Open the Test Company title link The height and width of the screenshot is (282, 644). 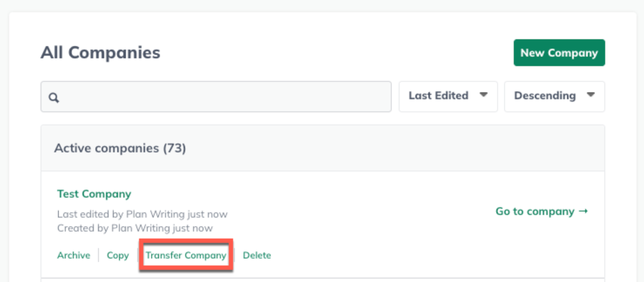click(94, 194)
